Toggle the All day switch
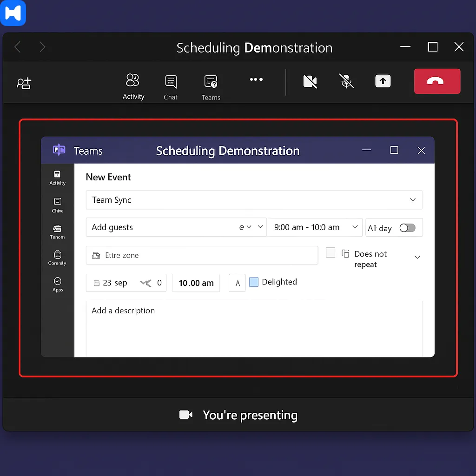 click(x=407, y=228)
